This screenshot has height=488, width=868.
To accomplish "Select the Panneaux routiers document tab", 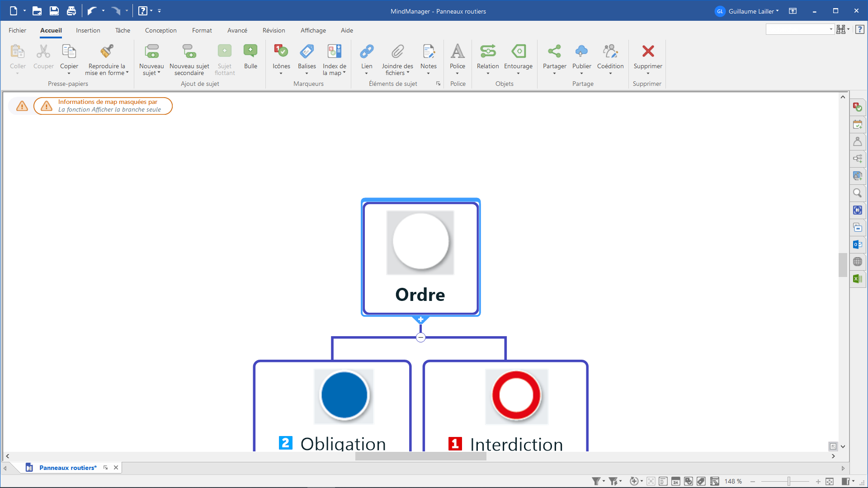I will point(68,468).
